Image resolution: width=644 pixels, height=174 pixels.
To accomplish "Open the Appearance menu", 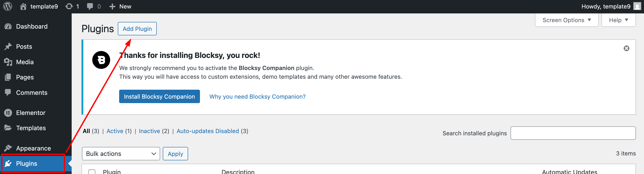I will click(x=33, y=148).
